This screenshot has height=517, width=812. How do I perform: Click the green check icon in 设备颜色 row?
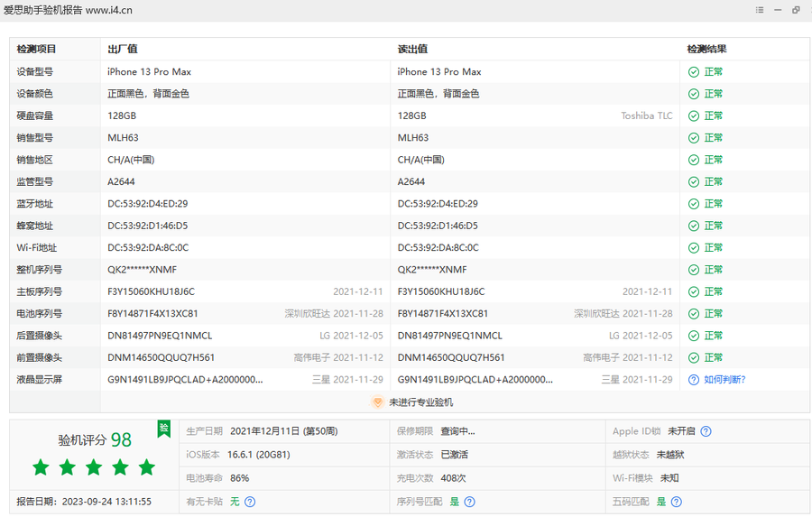point(694,94)
